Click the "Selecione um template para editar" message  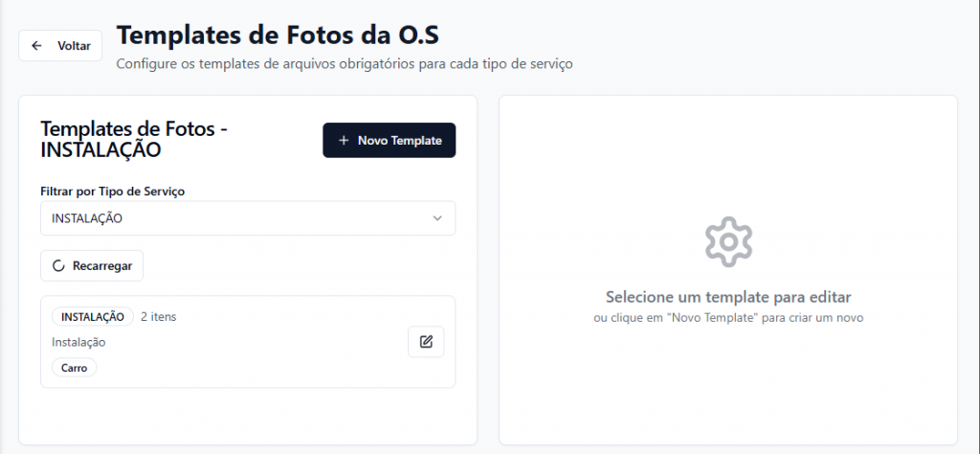(x=727, y=297)
